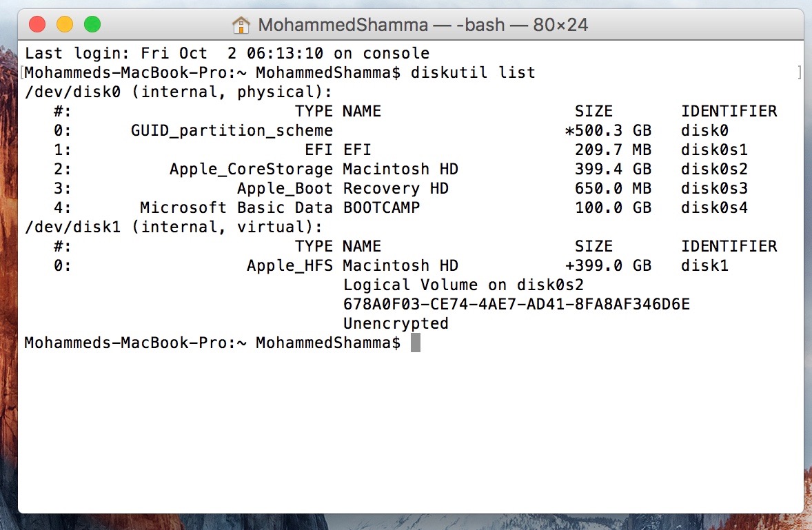Click the '+399.0 GB' size value
The width and height of the screenshot is (812, 530).
607,265
